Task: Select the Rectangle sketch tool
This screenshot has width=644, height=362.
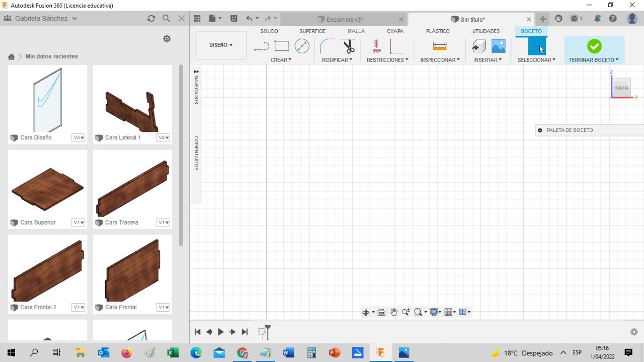Action: (x=282, y=46)
